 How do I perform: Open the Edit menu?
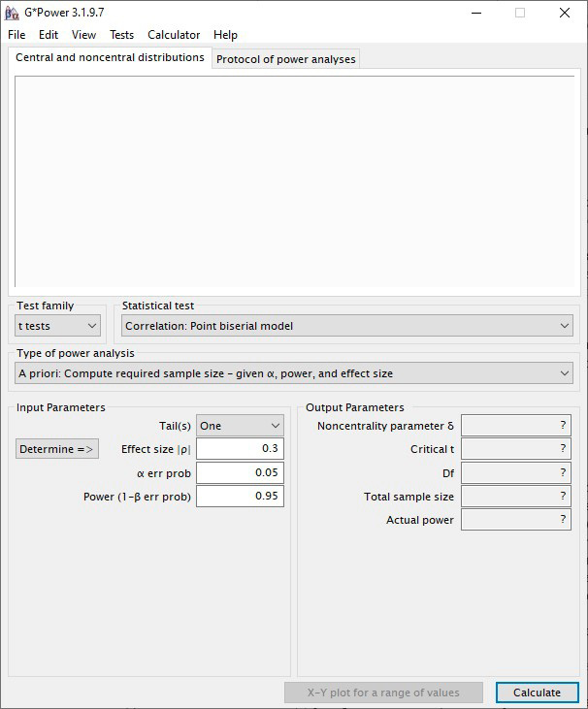[x=49, y=35]
